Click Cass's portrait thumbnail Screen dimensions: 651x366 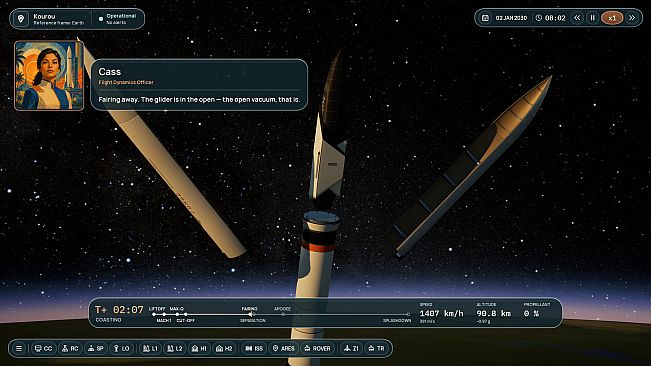49,76
